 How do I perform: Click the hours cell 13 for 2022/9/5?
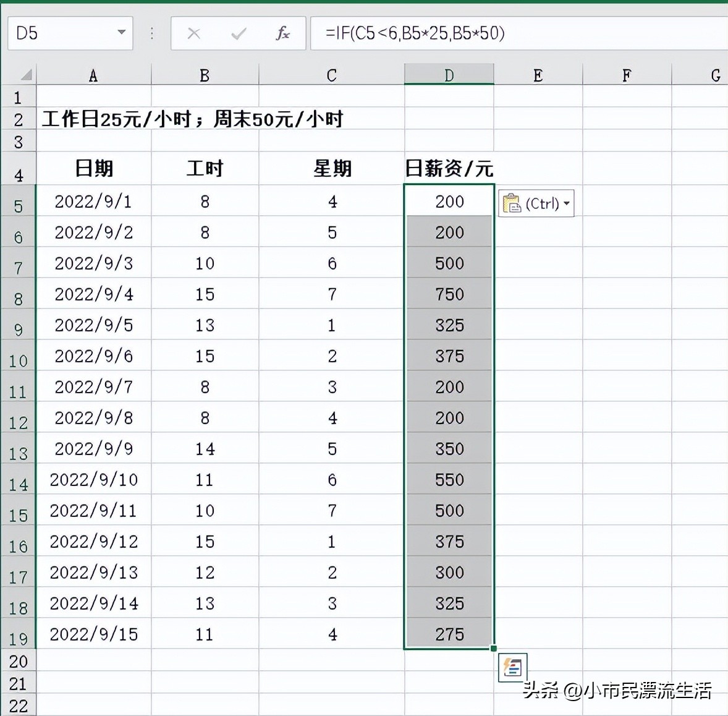[205, 325]
